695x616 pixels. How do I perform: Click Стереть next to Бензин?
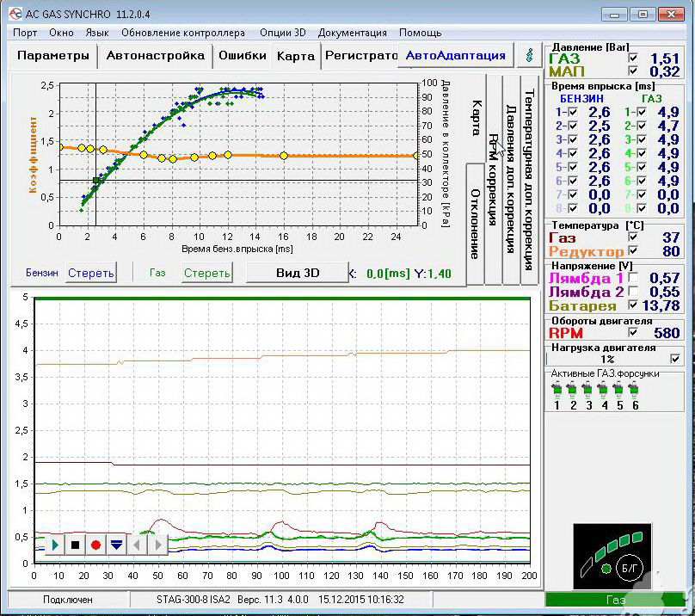click(91, 273)
